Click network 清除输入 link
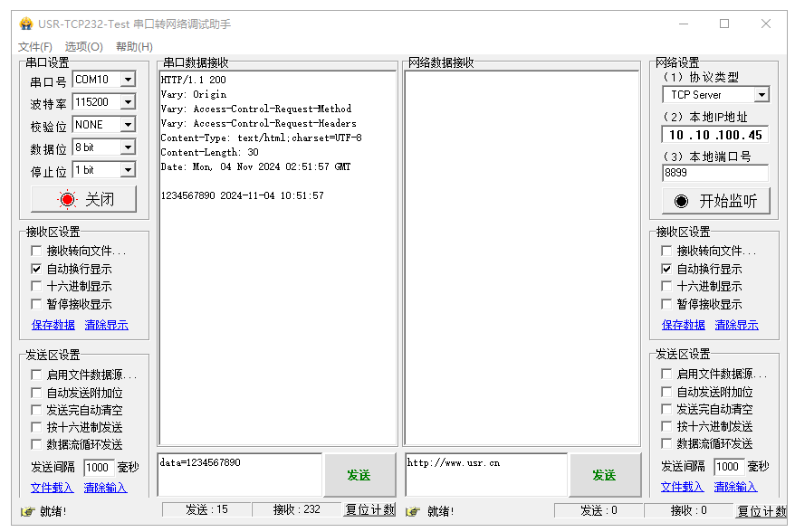 [x=735, y=487]
